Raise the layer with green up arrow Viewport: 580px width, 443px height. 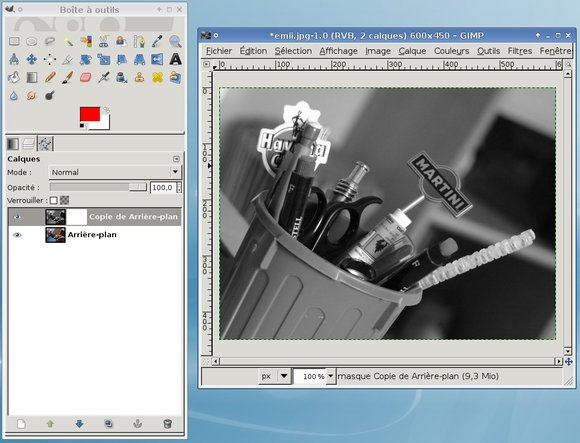pyautogui.click(x=50, y=424)
